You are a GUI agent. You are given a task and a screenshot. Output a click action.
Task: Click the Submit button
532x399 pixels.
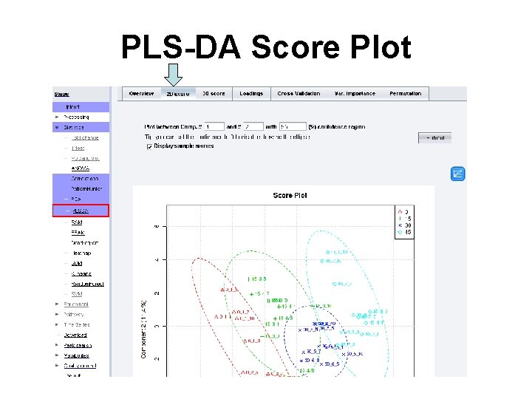(x=434, y=137)
